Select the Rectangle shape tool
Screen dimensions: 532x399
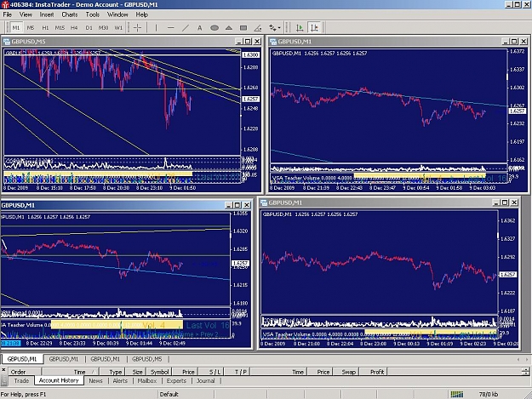(243, 28)
